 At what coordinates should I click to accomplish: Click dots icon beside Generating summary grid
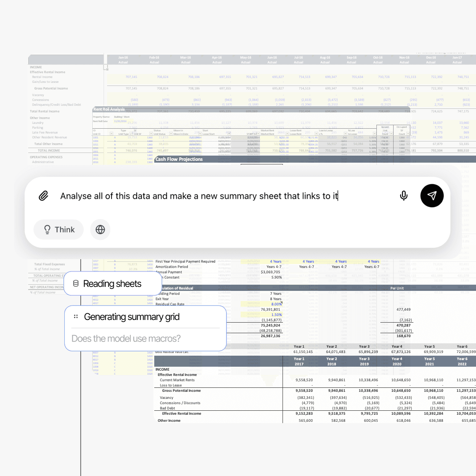76,317
